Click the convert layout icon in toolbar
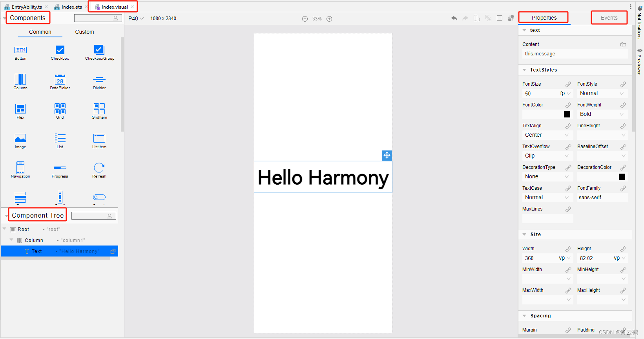Screen dimensions: 644x339 click(511, 18)
